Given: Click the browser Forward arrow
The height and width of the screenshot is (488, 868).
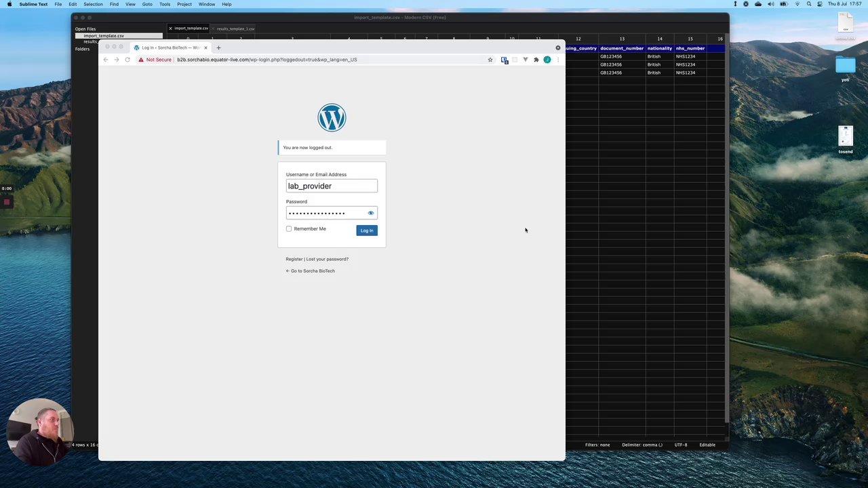Looking at the screenshot, I should [116, 60].
